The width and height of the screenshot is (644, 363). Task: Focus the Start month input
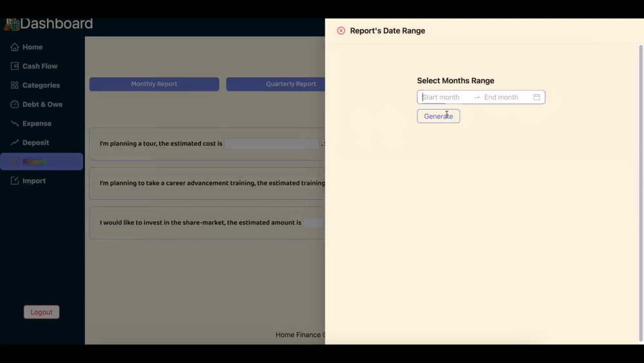[x=446, y=97]
